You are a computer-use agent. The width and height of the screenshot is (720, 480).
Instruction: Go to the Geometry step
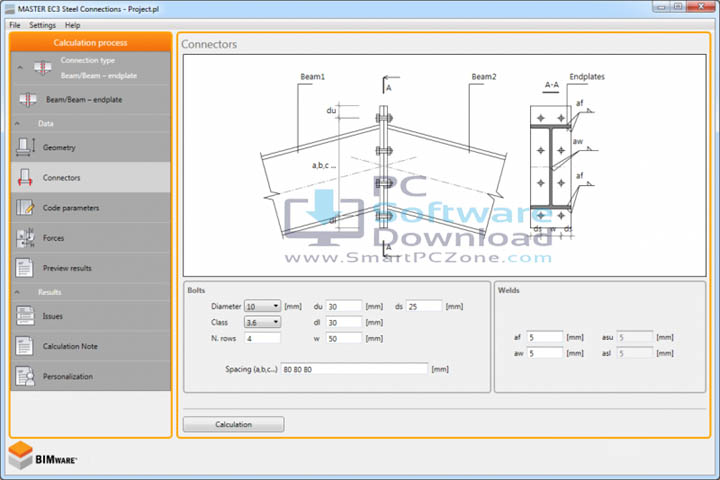[x=91, y=147]
